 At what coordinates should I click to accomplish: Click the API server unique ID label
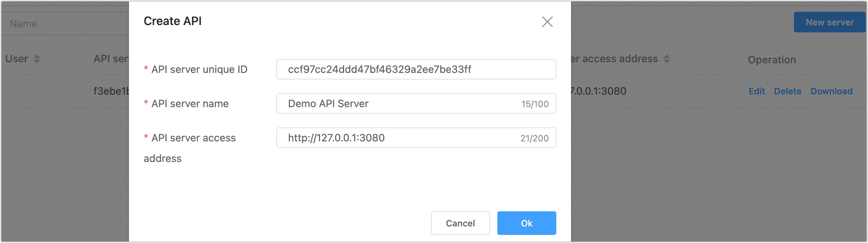point(199,69)
